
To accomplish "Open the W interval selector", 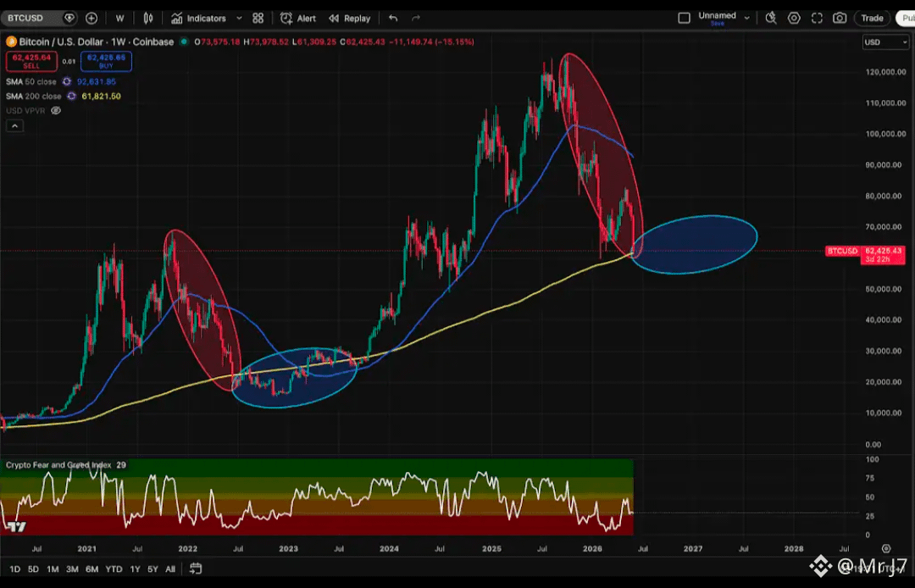I will click(119, 18).
